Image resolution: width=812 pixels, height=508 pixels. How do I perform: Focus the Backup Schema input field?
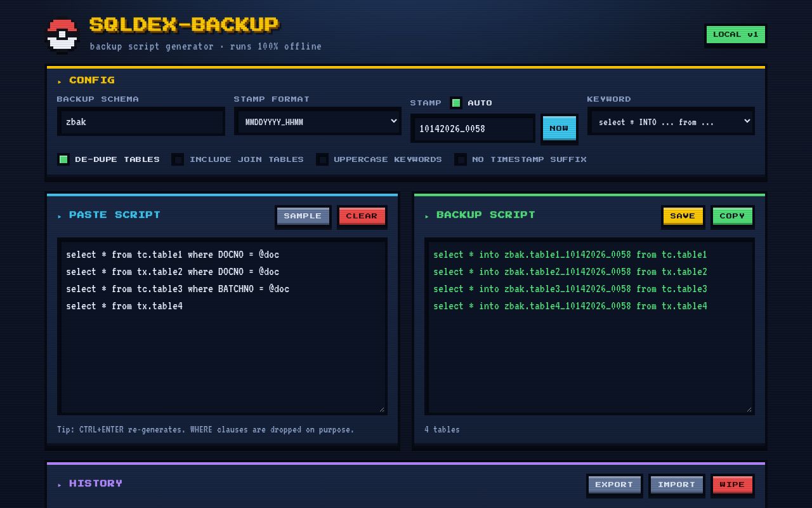click(141, 121)
